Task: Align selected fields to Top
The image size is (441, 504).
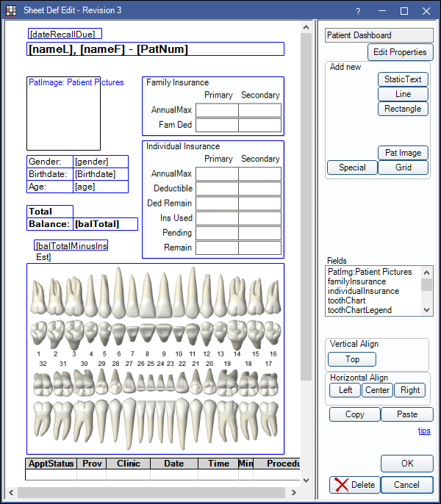Action: coord(352,359)
